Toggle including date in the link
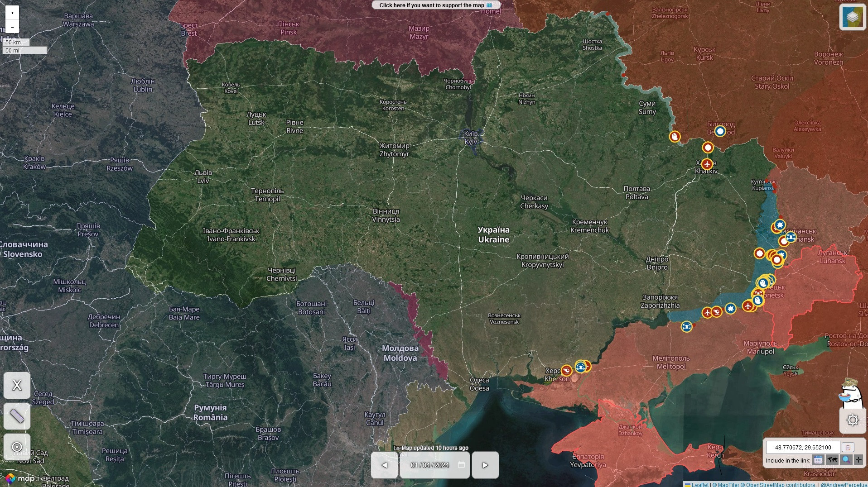This screenshot has width=868, height=487. pos(818,460)
